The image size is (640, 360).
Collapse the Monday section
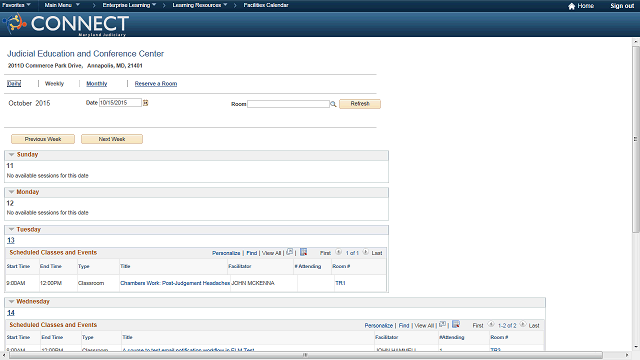[x=11, y=192]
